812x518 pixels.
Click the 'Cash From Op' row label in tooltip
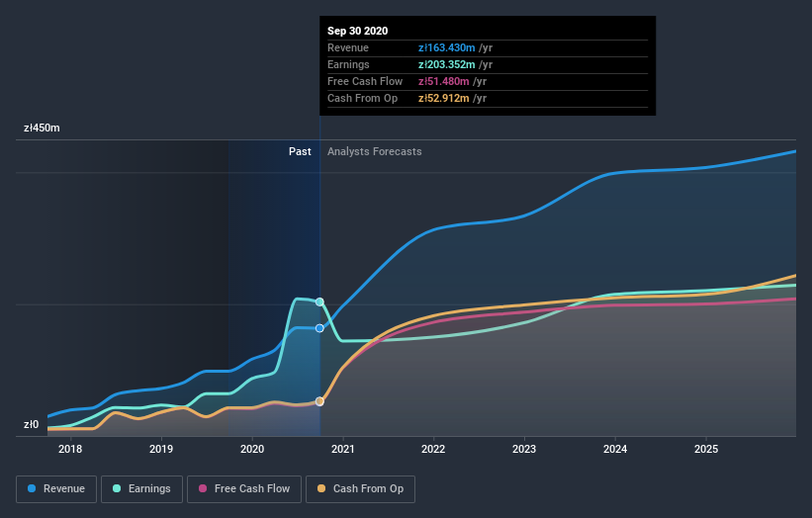click(363, 98)
